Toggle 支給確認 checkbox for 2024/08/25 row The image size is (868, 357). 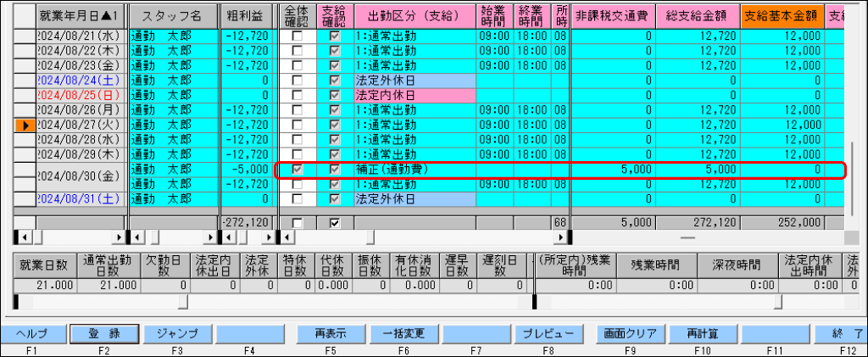335,96
